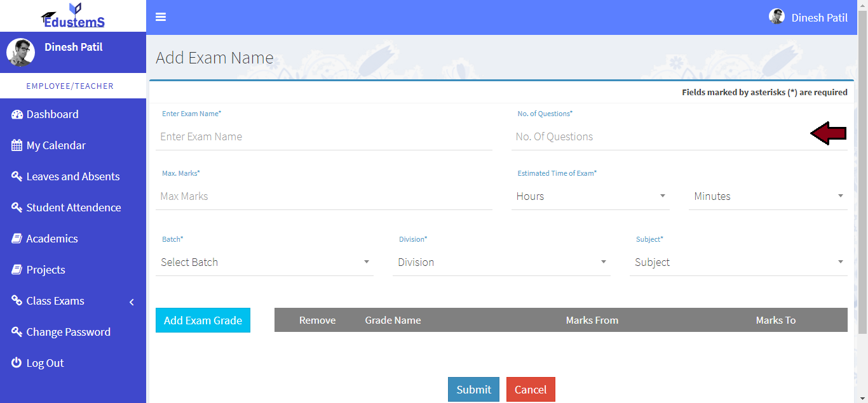Click the Academics book icon

17,239
